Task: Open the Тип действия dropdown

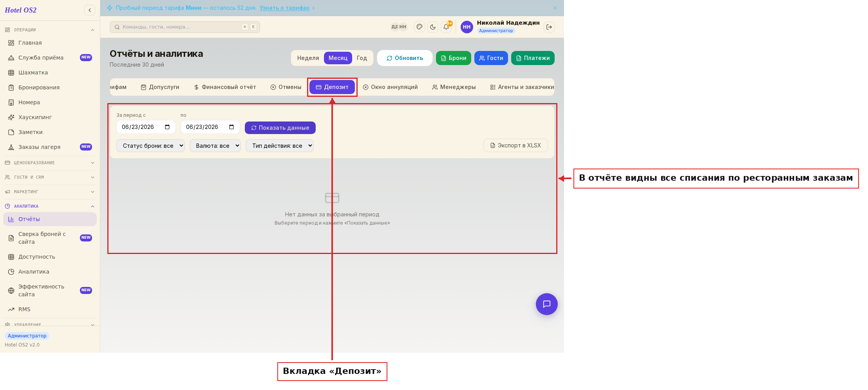Action: tap(280, 146)
